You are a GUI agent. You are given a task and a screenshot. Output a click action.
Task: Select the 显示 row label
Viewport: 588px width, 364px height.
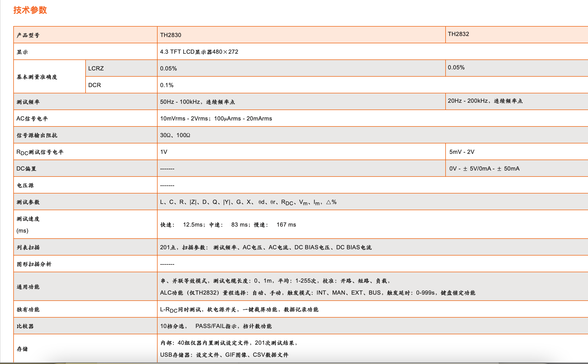(22, 52)
